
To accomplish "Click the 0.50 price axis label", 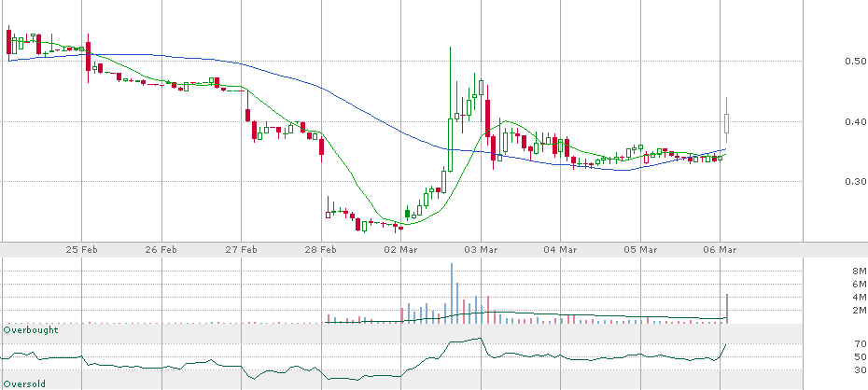I will point(856,61).
